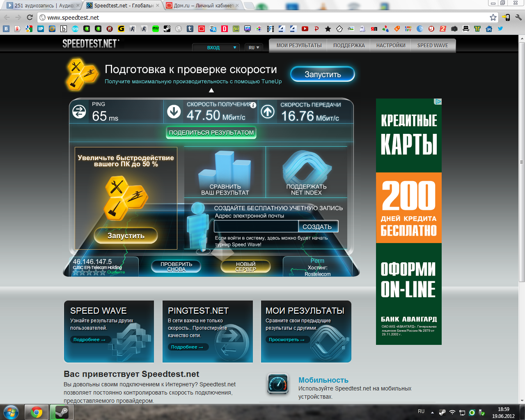Open the green T bookmark icon

tap(477, 29)
